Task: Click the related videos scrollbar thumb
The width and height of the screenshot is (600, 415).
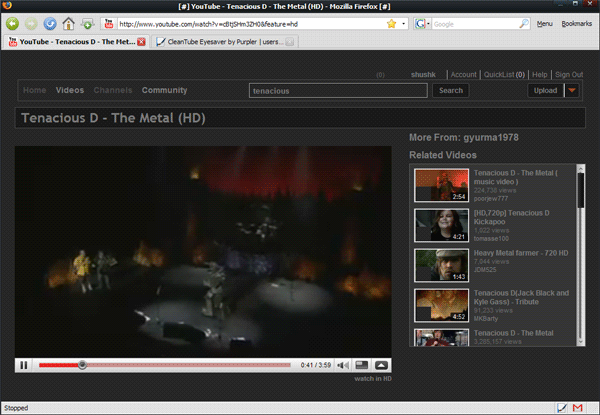Action: point(580,190)
